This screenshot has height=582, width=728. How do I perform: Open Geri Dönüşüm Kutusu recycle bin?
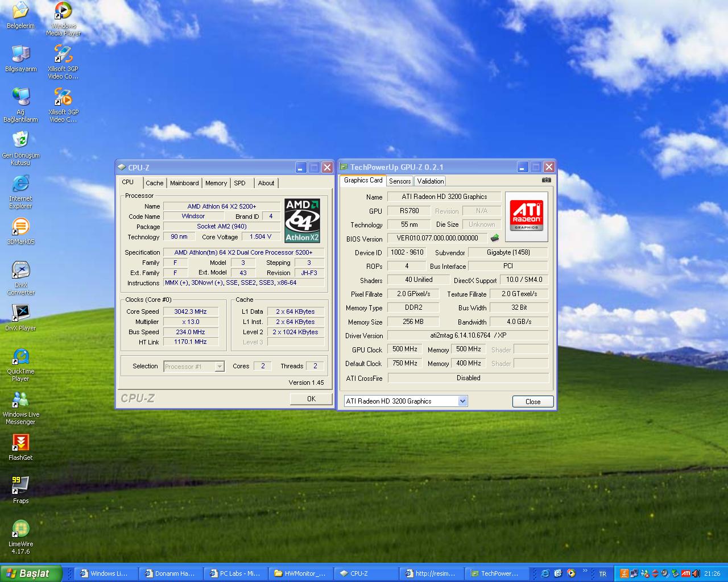tap(20, 148)
